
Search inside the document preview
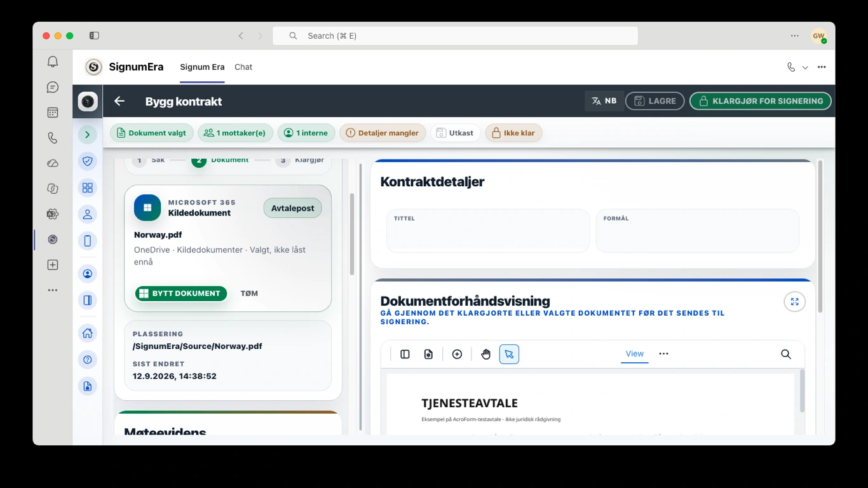(786, 354)
